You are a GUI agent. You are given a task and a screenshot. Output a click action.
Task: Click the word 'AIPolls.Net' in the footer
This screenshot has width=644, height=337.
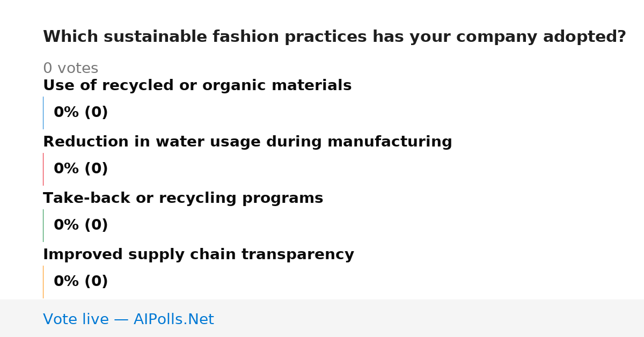(x=173, y=319)
